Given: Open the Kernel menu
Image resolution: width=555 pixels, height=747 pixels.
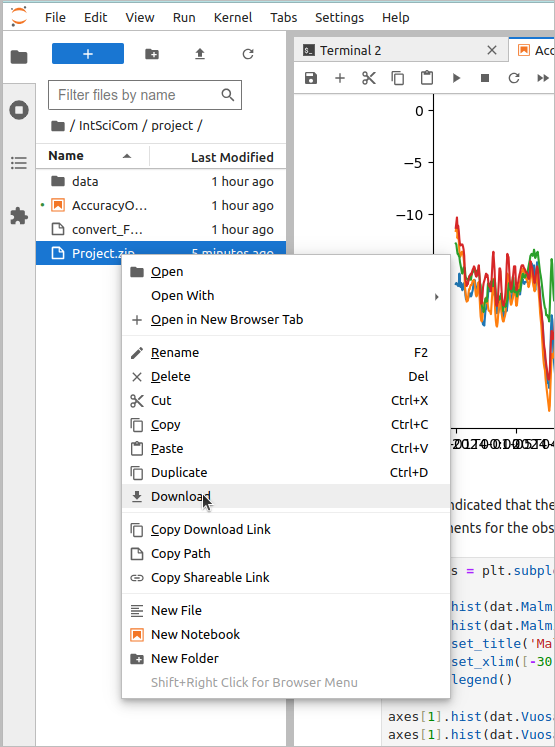Looking at the screenshot, I should (233, 18).
